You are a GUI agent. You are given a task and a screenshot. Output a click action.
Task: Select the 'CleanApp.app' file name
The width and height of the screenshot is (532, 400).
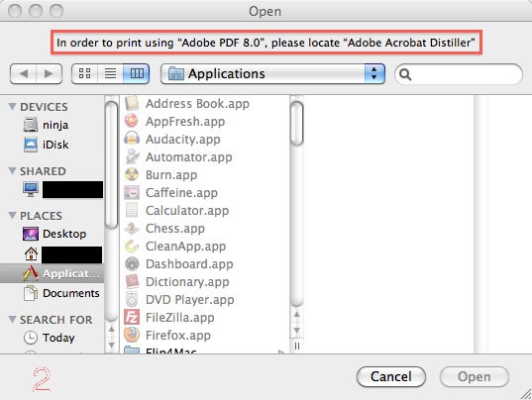(x=185, y=247)
